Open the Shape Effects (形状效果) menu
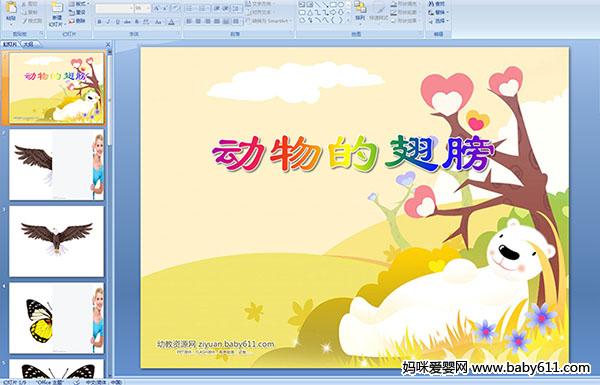 pos(405,21)
